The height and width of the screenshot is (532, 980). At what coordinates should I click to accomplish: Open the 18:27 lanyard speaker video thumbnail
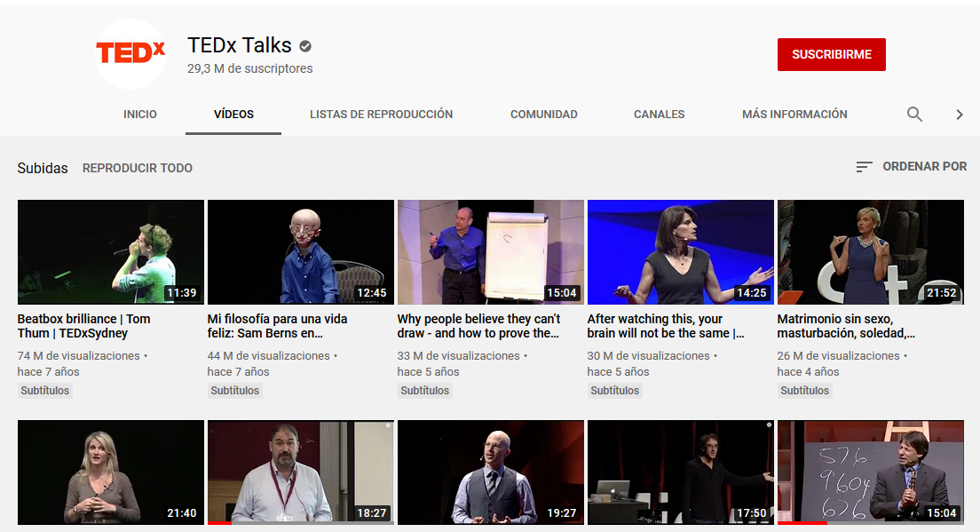point(301,472)
